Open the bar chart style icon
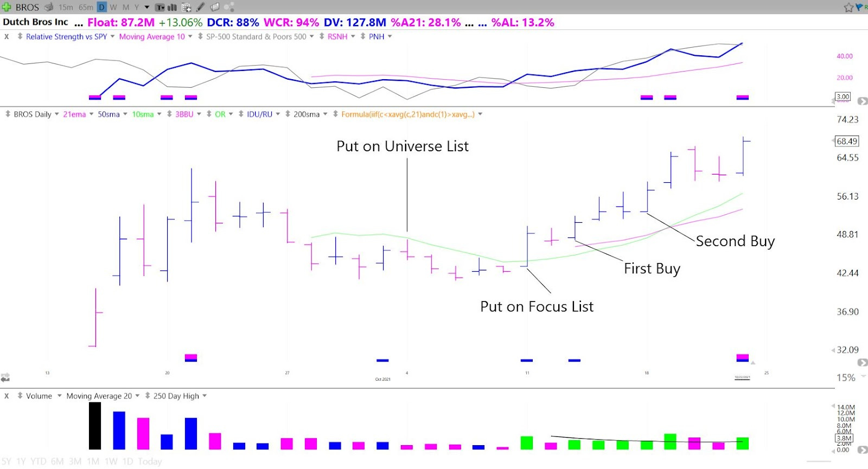The width and height of the screenshot is (868, 469). click(172, 8)
